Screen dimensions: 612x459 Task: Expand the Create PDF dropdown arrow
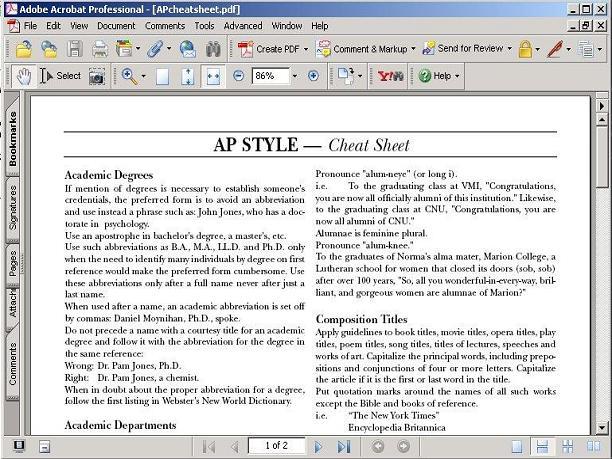coord(306,49)
